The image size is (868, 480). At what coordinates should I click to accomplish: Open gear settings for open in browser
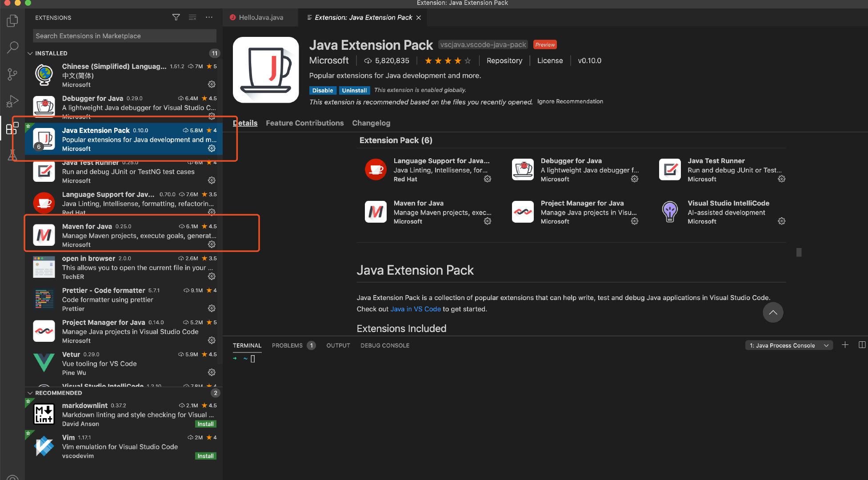212,276
